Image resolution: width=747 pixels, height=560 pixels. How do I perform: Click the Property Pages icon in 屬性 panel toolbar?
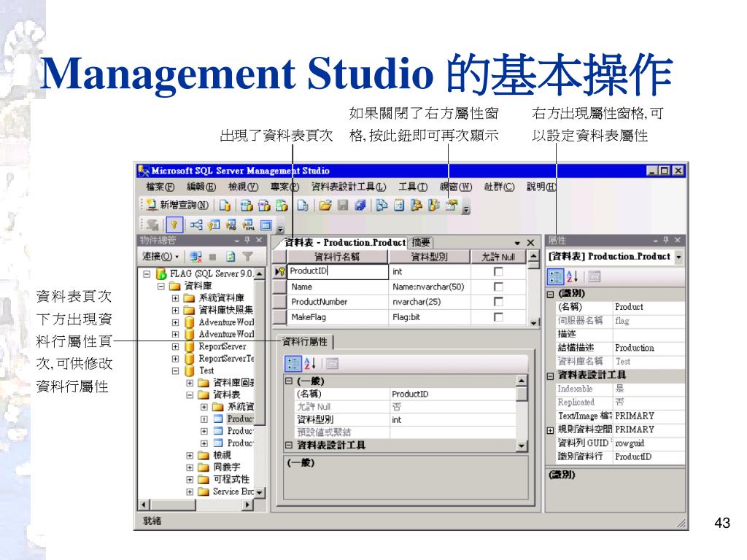point(594,276)
